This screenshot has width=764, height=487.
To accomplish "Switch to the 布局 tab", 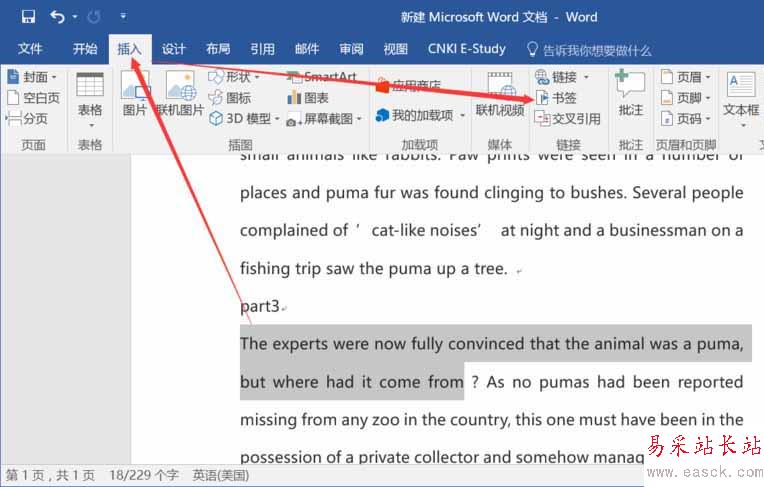I will 218,49.
